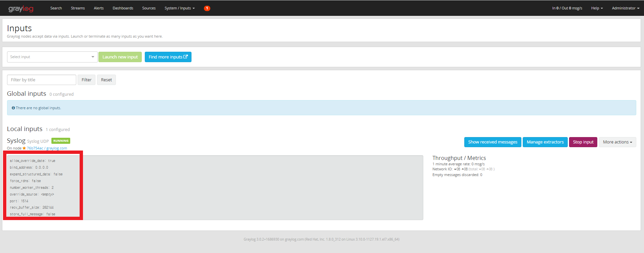Image resolution: width=644 pixels, height=253 pixels.
Task: Open node link 76b754ac / graylog.com
Action: point(47,148)
